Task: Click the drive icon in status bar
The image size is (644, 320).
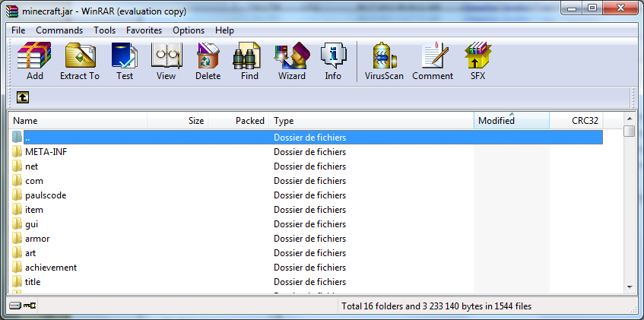Action: click(x=14, y=306)
